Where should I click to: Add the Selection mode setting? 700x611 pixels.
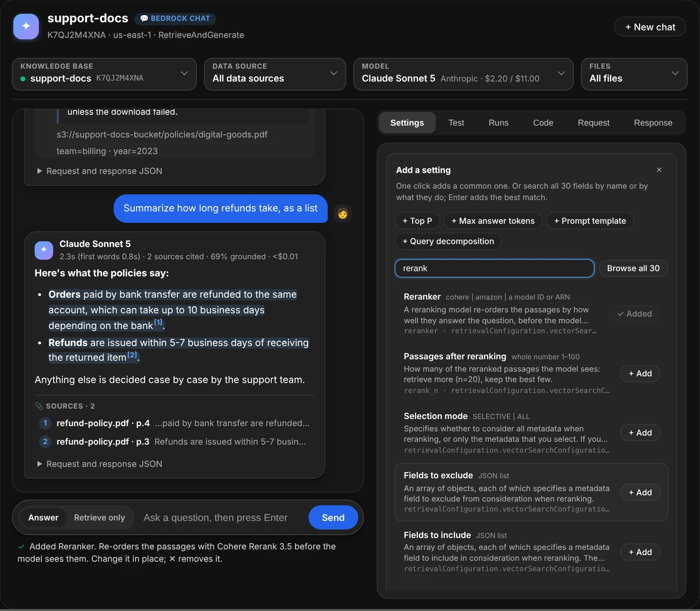(x=640, y=433)
